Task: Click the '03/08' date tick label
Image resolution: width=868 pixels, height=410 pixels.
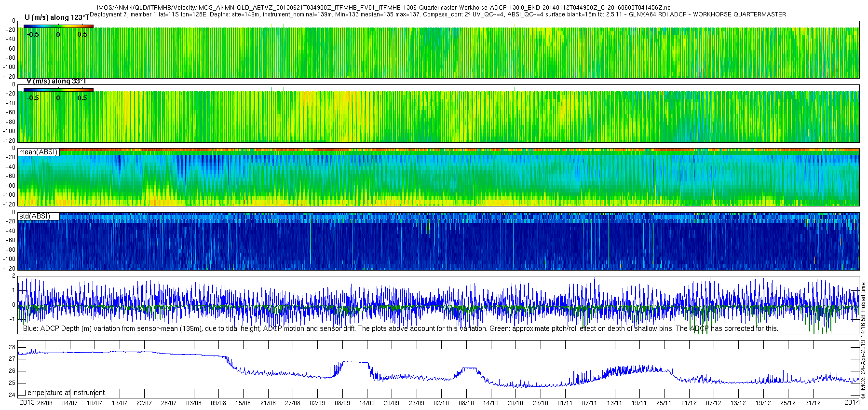Action: coord(194,403)
